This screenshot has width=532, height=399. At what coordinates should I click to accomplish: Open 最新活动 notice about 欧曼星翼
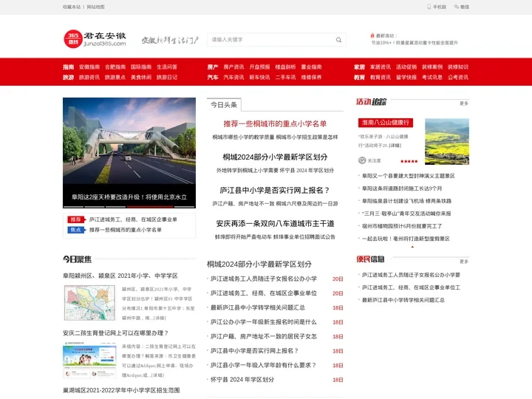tap(415, 43)
